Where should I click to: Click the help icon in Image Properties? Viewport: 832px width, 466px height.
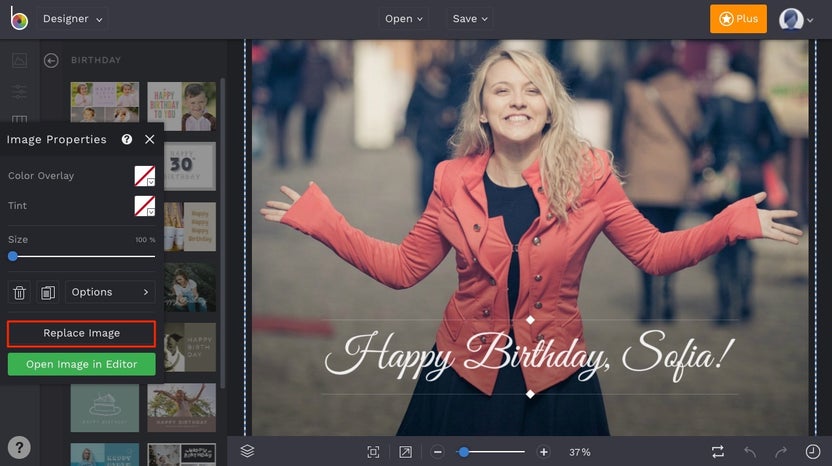pyautogui.click(x=127, y=140)
